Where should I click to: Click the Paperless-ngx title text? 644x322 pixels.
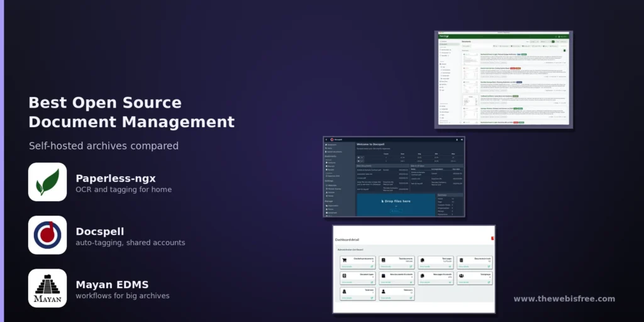coord(116,179)
